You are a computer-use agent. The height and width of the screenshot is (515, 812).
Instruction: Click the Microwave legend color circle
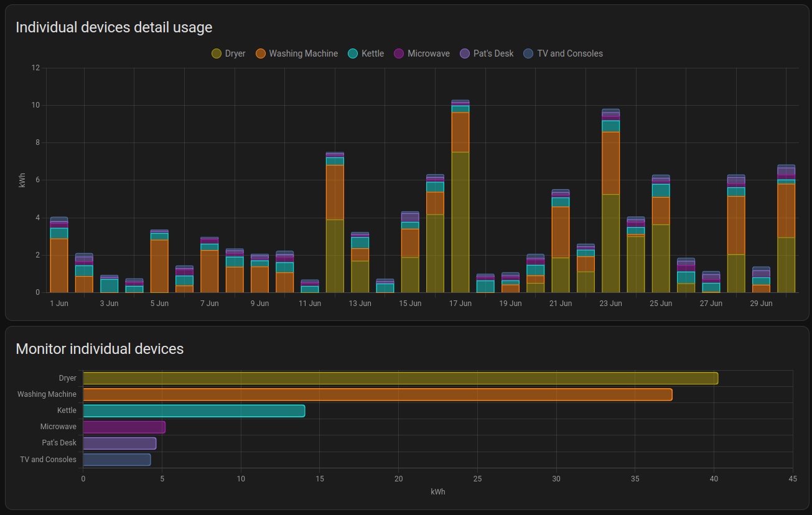[399, 53]
